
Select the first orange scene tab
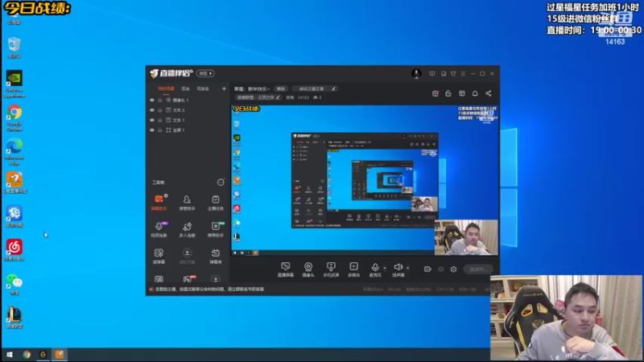coord(166,88)
